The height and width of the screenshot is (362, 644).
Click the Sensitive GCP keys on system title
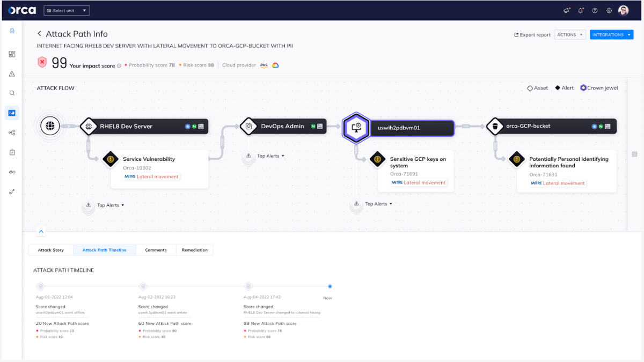(x=418, y=162)
